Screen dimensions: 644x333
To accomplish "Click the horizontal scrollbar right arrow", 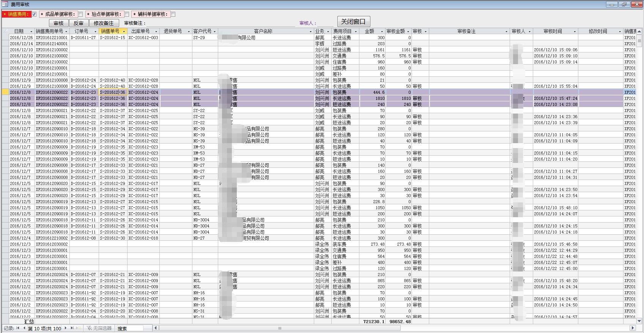I will [x=632, y=328].
